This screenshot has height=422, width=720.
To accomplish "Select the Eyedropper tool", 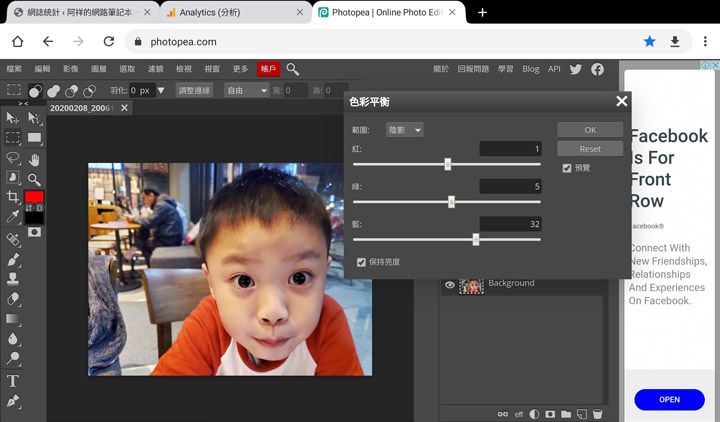I will click(13, 217).
